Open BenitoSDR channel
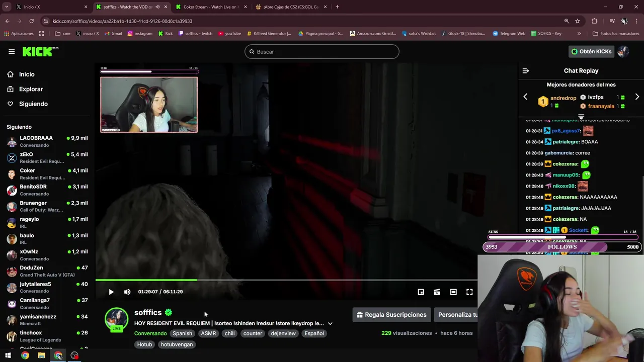644x362 pixels. click(47, 190)
